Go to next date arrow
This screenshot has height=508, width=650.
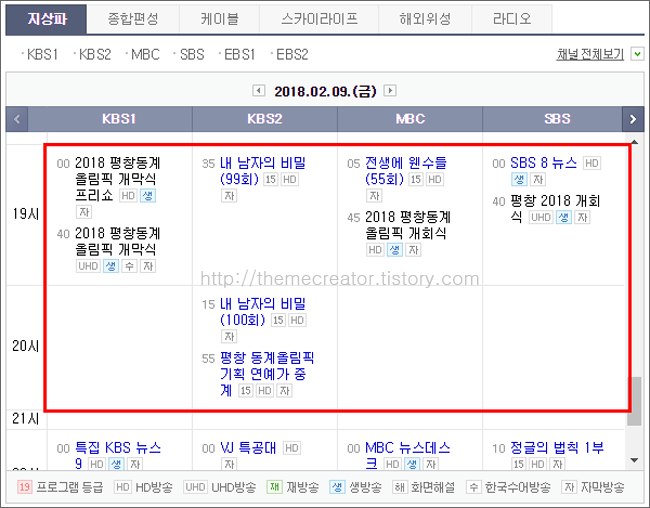(x=390, y=90)
